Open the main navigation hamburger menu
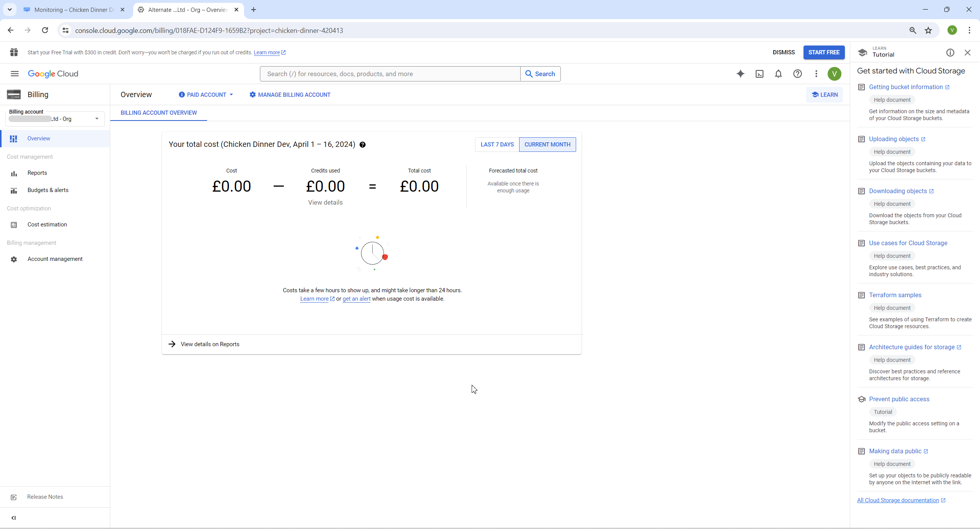 pyautogui.click(x=15, y=74)
